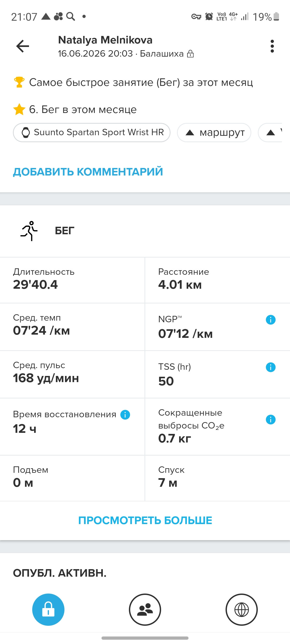This screenshot has height=644, width=290.
Task: Tap the running figure icon near БЕГ
Action: [x=29, y=231]
